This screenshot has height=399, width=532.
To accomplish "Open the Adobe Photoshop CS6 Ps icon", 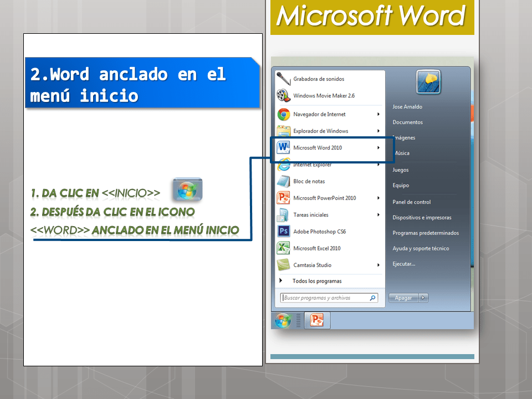I will [x=284, y=232].
